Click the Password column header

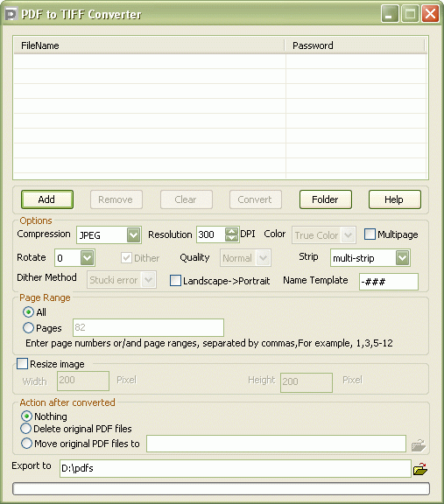pyautogui.click(x=355, y=45)
